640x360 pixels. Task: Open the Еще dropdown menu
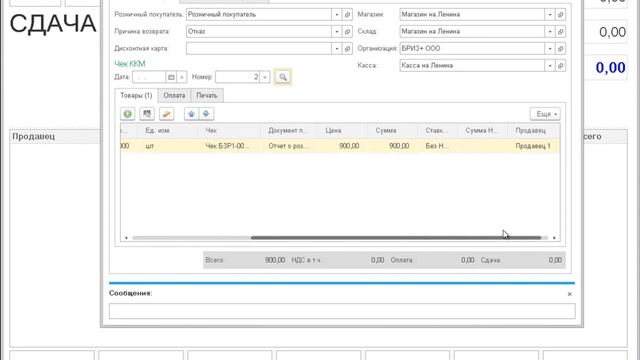[x=545, y=114]
